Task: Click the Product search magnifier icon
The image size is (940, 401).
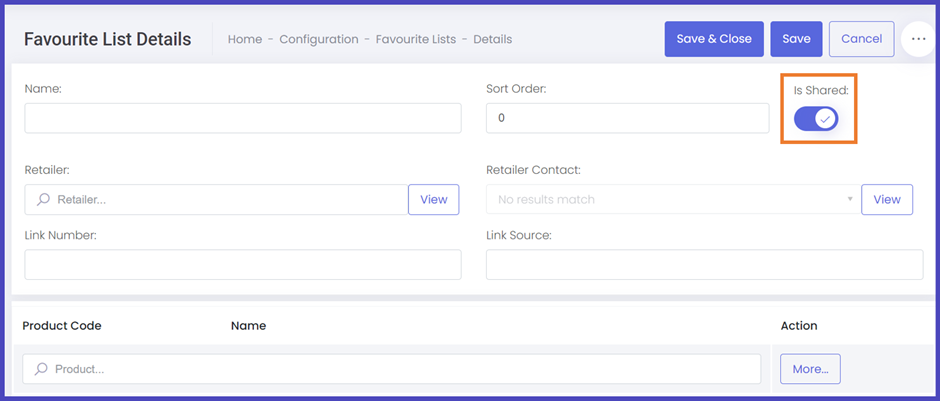Action: point(41,369)
